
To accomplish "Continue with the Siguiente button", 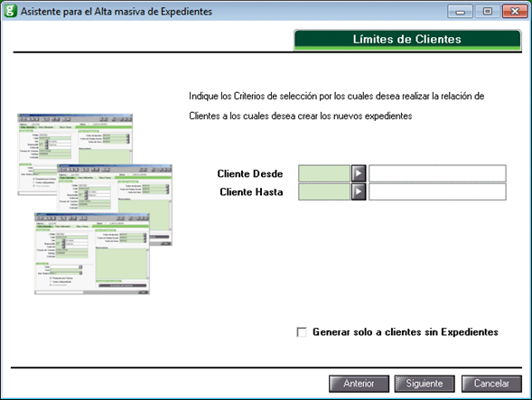I will click(x=425, y=384).
